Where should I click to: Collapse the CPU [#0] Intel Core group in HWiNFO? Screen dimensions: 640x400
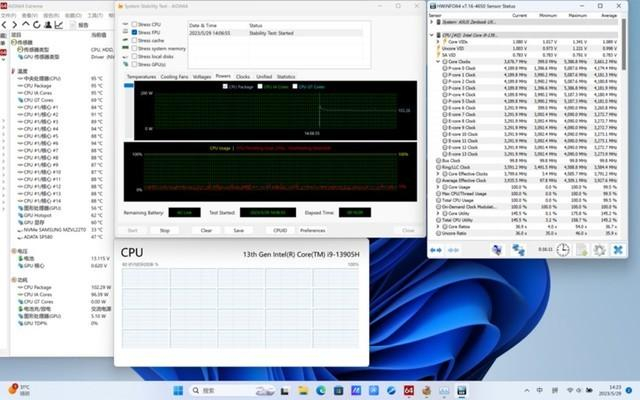pos(432,35)
